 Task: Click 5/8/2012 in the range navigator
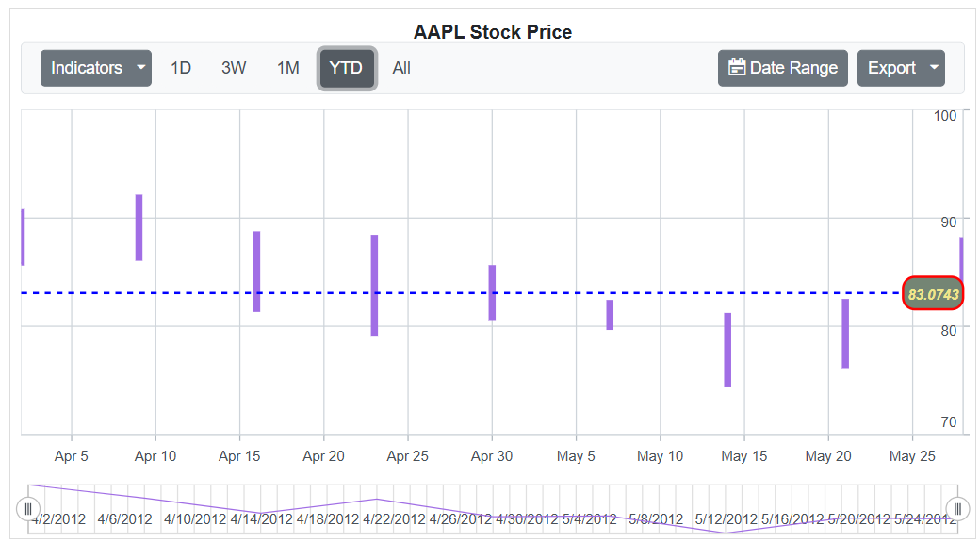point(656,519)
